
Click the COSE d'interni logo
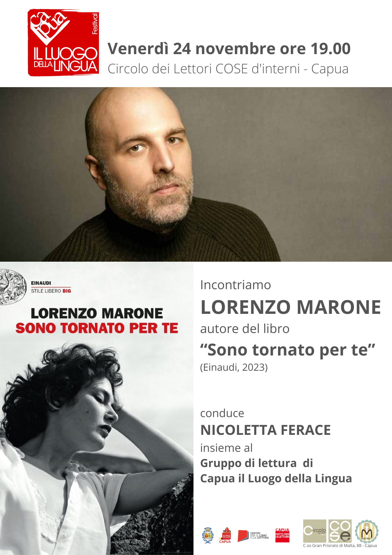point(340,531)
